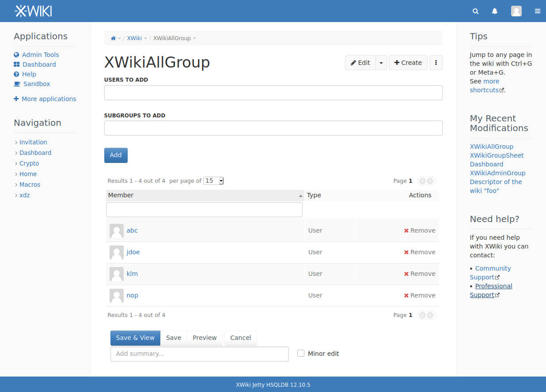Expand the XWikiAllGroup breadcrumb dropdown arrow
Screen dimensions: 546x392
coord(194,38)
